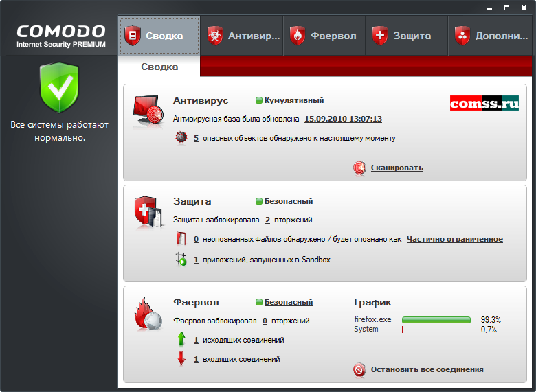This screenshot has width=536, height=392.
Task: Select the white Сводка sub-tab
Action: pyautogui.click(x=159, y=67)
